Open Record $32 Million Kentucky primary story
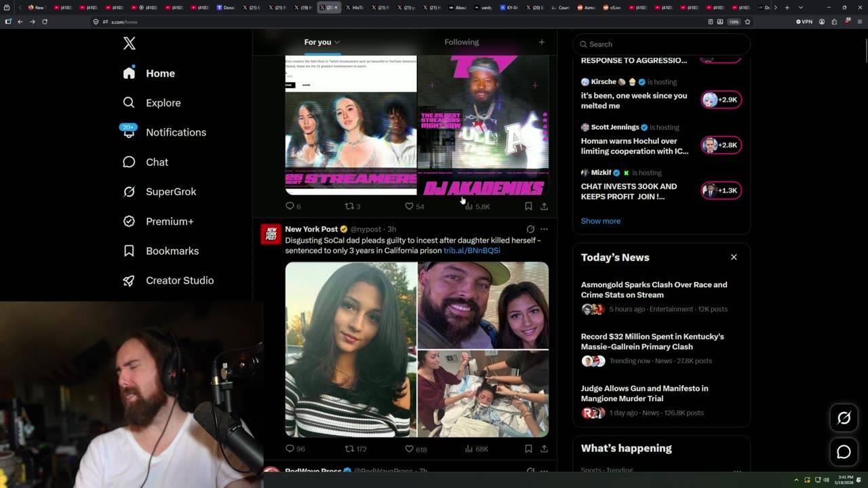Viewport: 868px width, 488px height. (662, 348)
